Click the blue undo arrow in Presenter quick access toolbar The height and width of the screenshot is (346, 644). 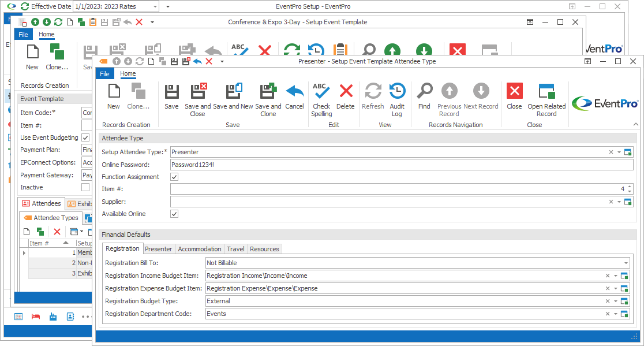[x=197, y=62]
